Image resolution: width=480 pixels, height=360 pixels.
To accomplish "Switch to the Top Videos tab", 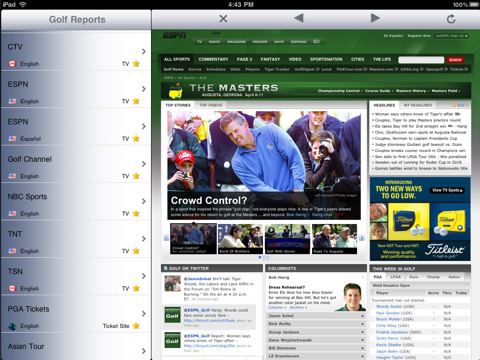I will coord(211,105).
